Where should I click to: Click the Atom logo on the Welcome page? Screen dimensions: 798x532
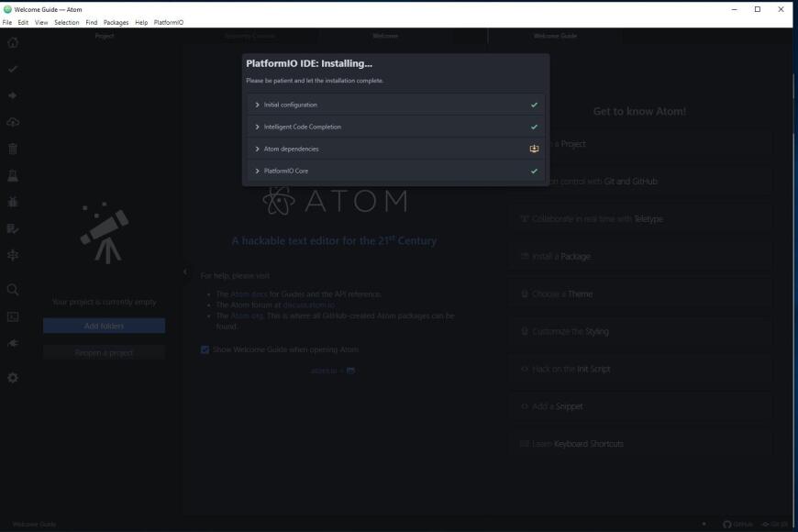click(x=335, y=201)
